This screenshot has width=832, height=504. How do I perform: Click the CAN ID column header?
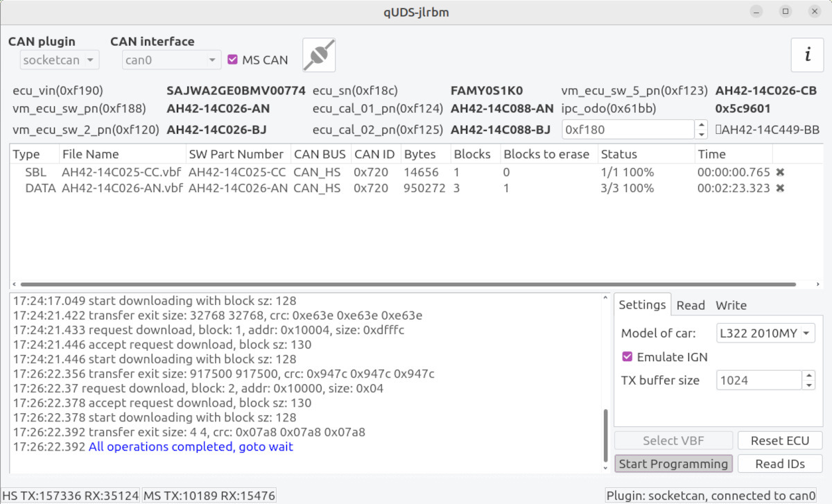point(374,154)
